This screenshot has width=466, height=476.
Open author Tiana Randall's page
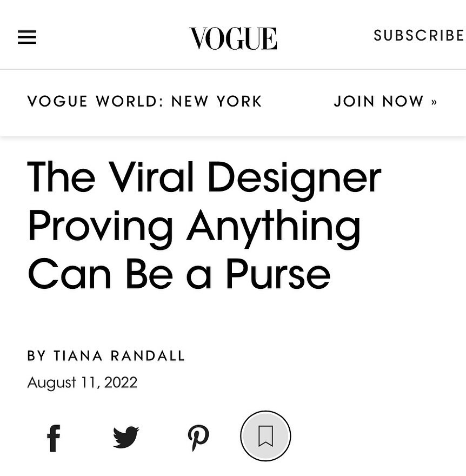click(x=119, y=356)
